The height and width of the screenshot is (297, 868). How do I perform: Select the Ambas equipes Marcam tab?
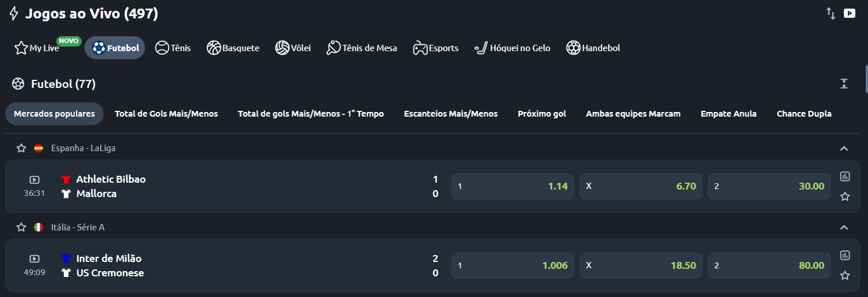[x=633, y=114]
